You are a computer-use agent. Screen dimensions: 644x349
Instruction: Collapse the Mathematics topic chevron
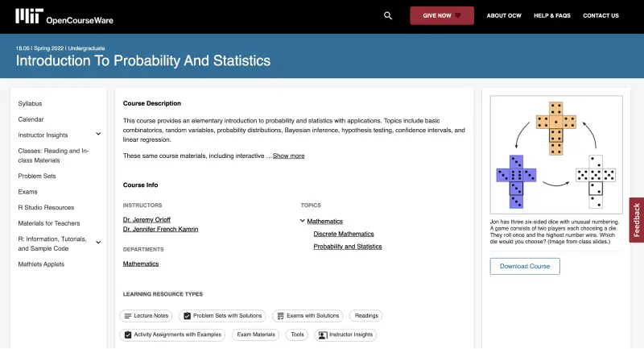(x=303, y=221)
